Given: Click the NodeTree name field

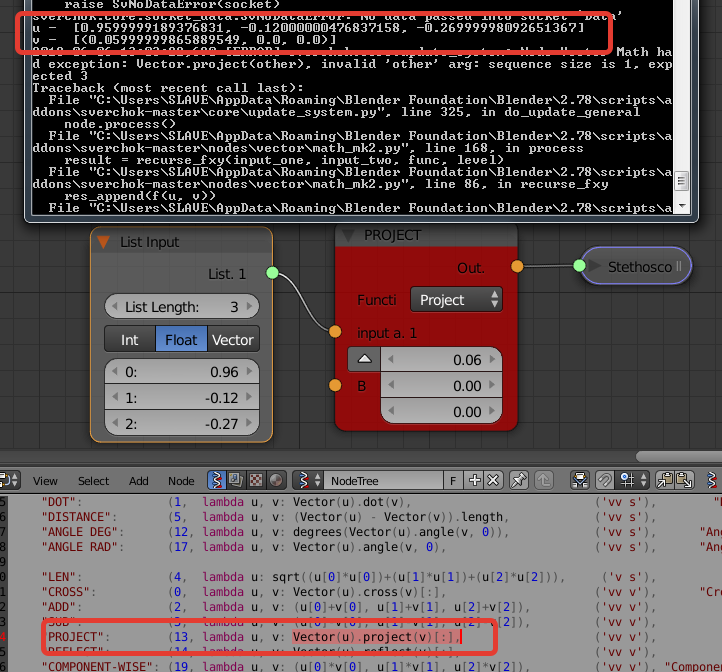Looking at the screenshot, I should [x=384, y=480].
